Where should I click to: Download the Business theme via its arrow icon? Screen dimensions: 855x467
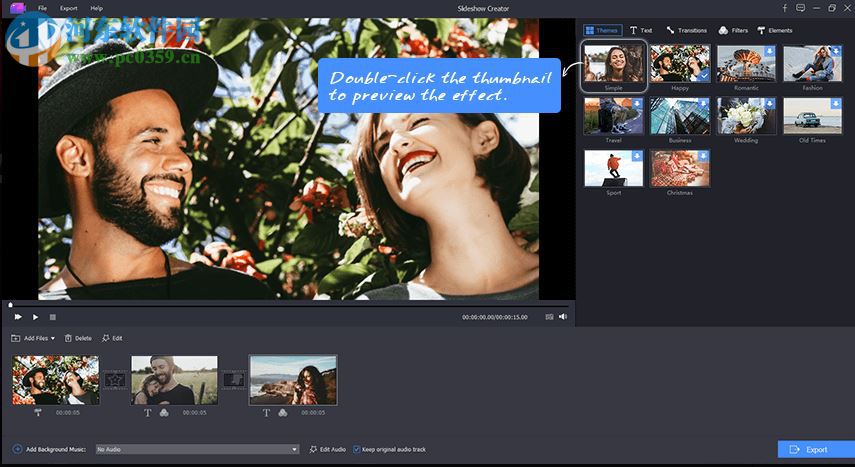tap(703, 103)
